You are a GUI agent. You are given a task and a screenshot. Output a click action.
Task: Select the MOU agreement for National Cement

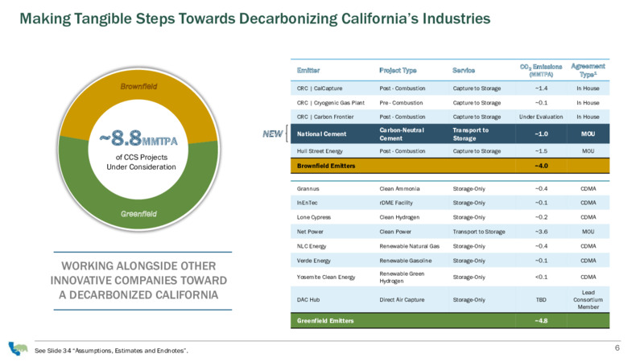tap(588, 134)
